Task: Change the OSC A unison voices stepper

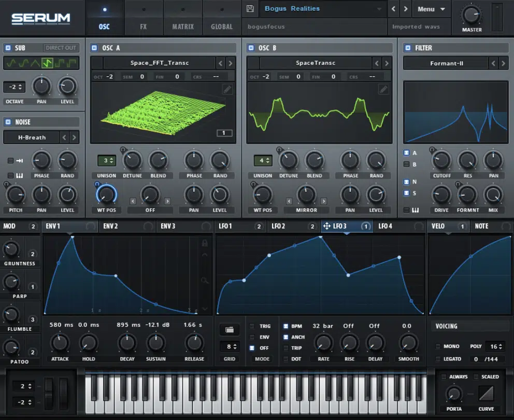Action: coord(107,160)
